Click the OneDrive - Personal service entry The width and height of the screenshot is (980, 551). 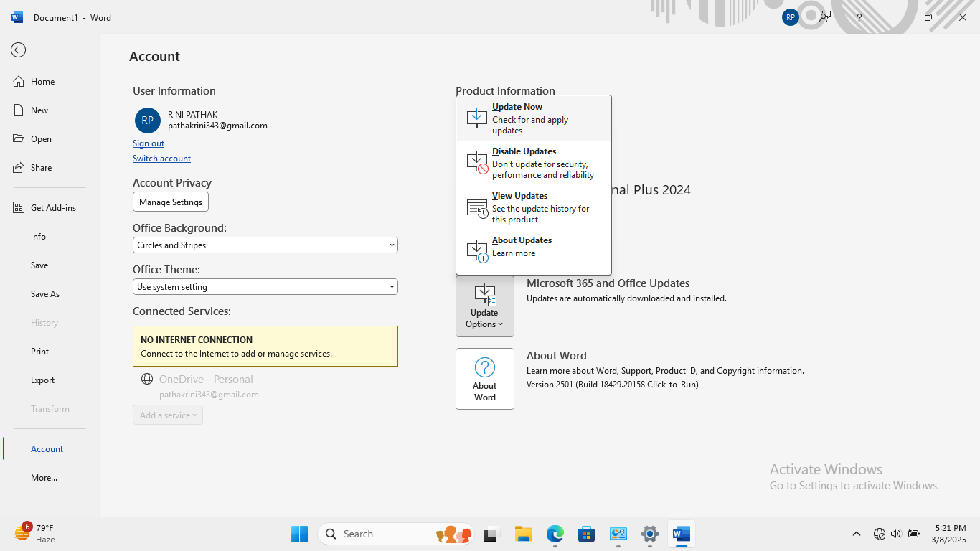[x=206, y=380]
